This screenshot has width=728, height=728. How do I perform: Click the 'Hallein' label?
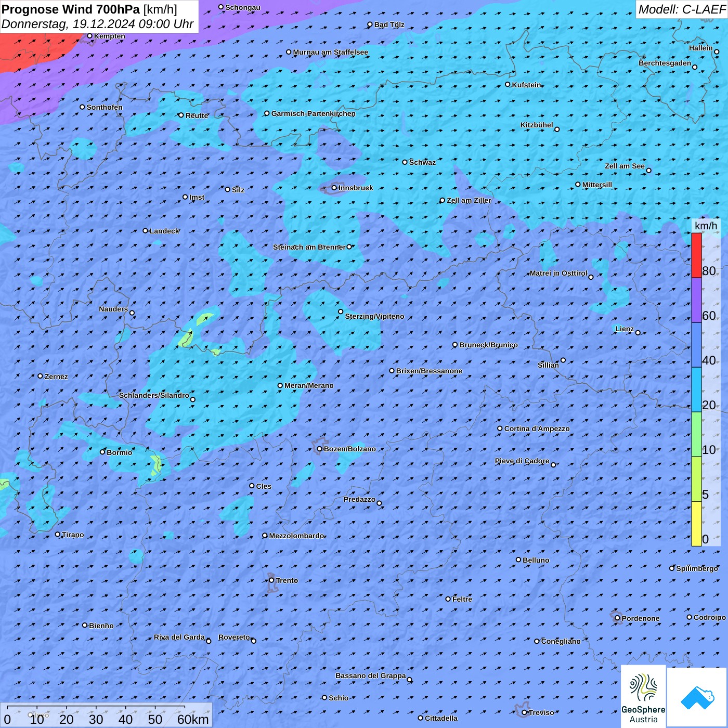(x=701, y=48)
